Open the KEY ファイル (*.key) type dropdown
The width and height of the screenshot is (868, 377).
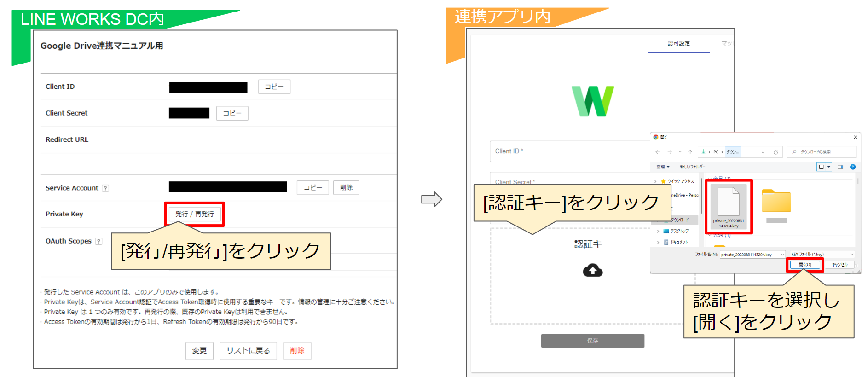point(822,255)
